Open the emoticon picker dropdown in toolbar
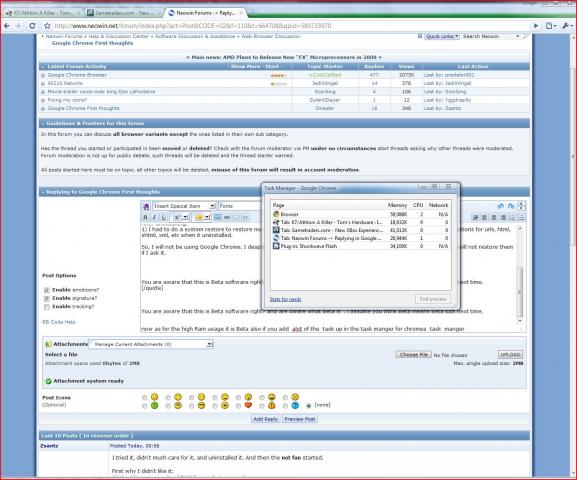Screen dimensions: 577x480 tap(207, 217)
